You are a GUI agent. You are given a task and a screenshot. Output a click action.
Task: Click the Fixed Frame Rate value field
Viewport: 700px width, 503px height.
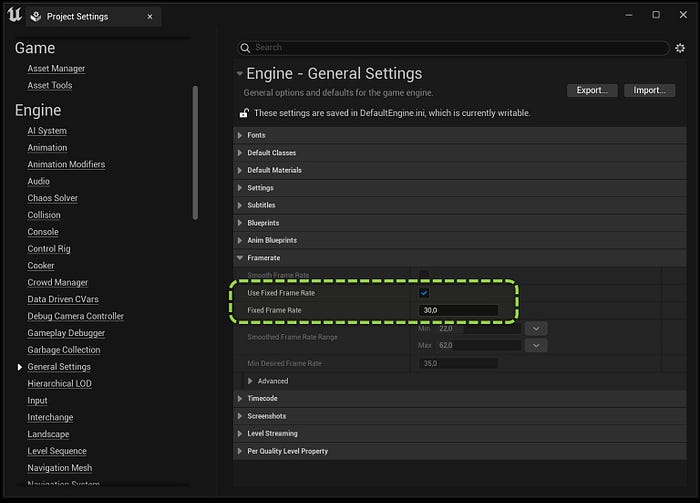458,310
